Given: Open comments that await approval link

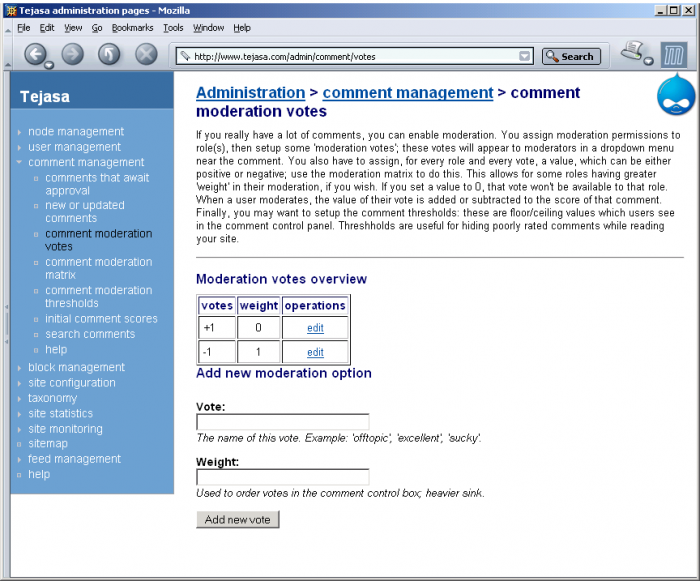Looking at the screenshot, I should coord(97,184).
